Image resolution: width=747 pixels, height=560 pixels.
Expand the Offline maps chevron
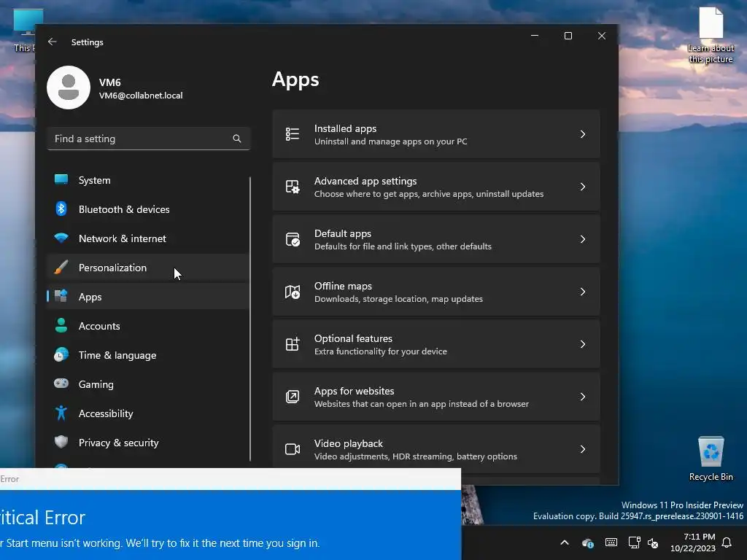(583, 292)
